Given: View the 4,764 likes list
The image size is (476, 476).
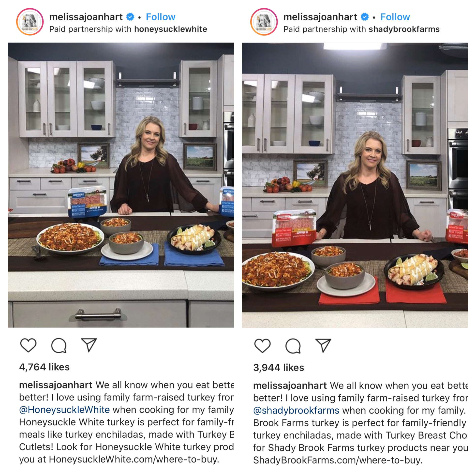Looking at the screenshot, I should point(44,367).
